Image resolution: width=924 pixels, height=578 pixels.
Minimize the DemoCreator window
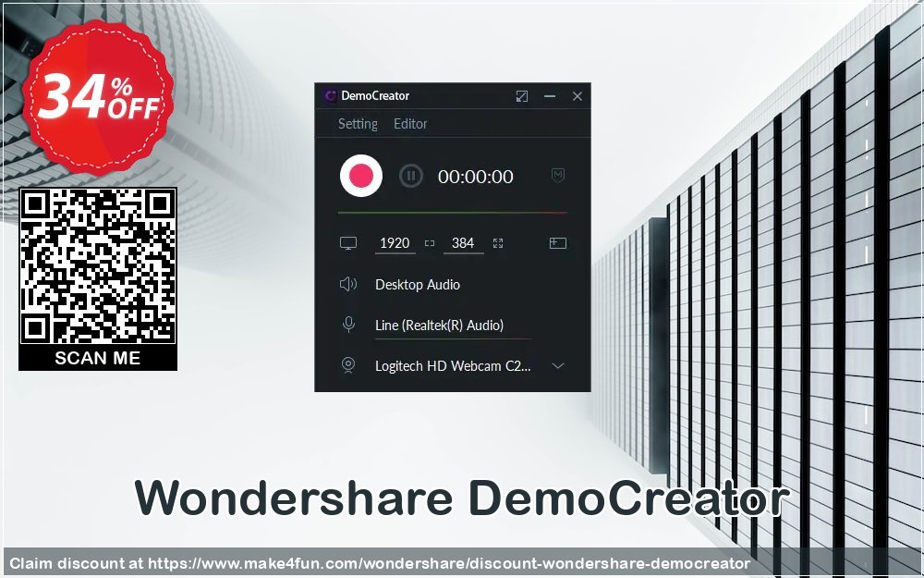tap(550, 96)
